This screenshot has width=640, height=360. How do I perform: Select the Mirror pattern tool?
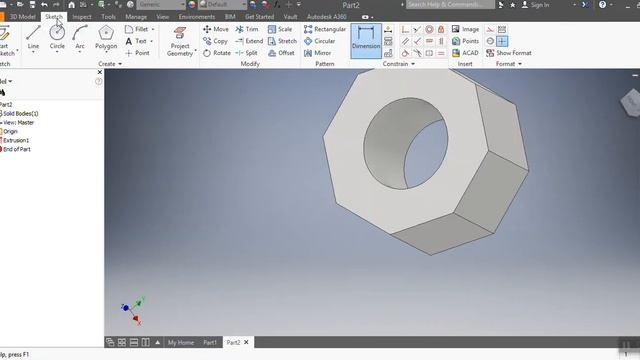318,53
